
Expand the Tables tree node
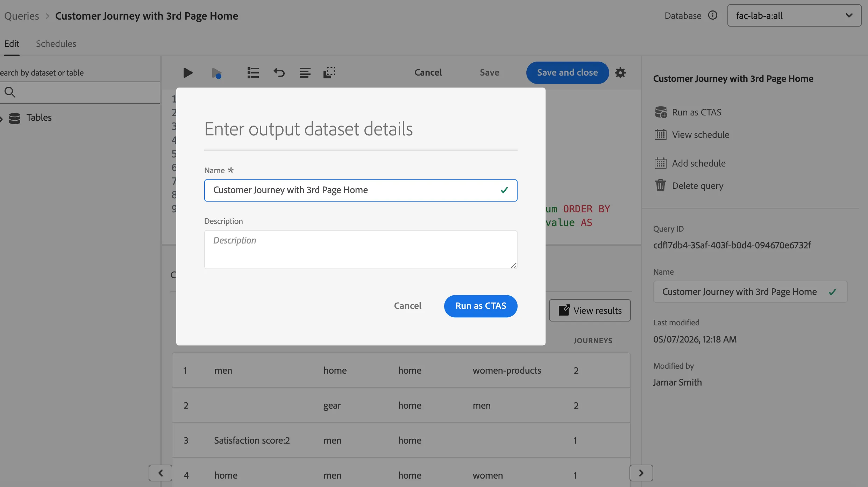(x=1, y=119)
